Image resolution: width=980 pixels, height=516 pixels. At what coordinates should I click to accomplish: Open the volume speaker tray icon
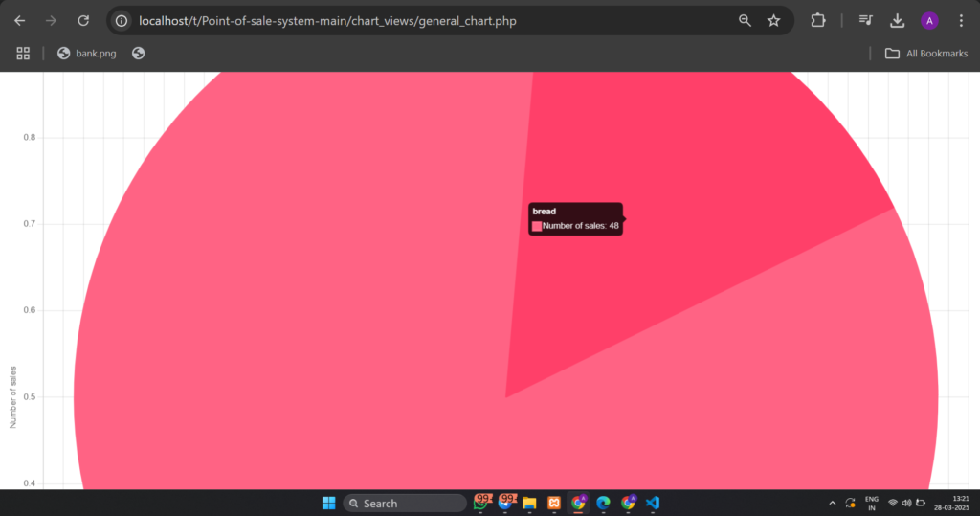pos(906,503)
